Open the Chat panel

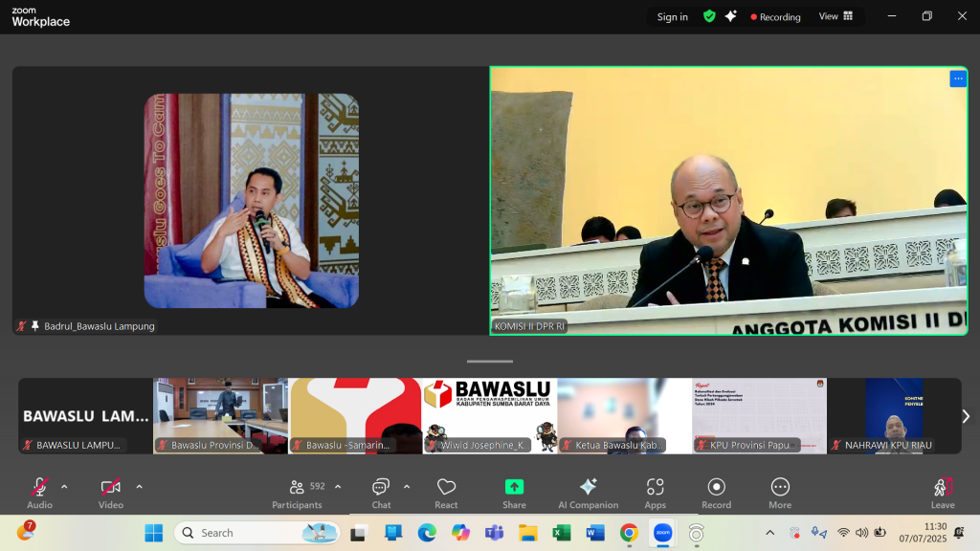coord(381,493)
